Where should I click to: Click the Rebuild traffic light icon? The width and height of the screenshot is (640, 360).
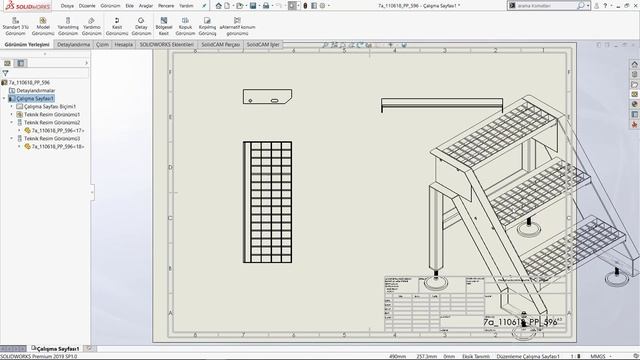tap(305, 6)
